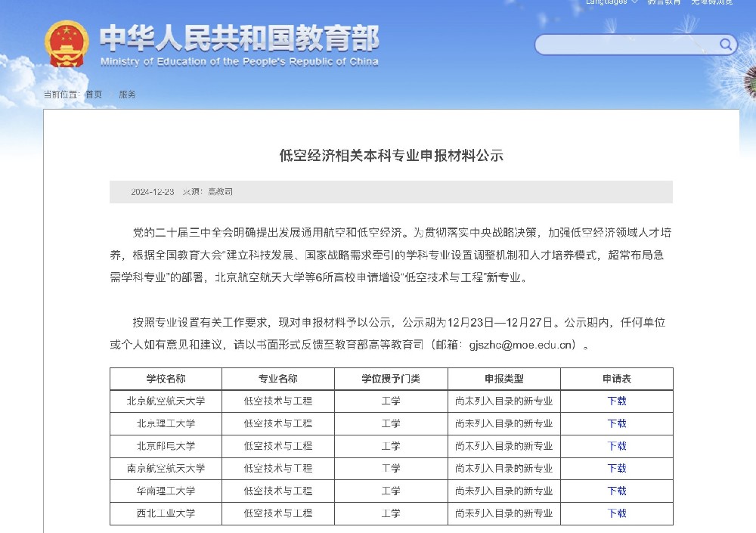The width and height of the screenshot is (756, 533).
Task: Click 低空技术与工程 in the 北京邮电大学 row
Action: pos(278,446)
